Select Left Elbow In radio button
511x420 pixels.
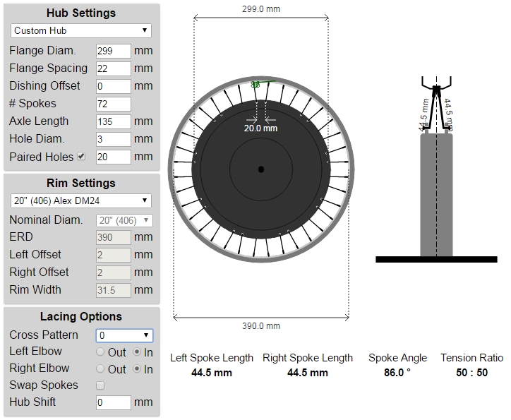pos(136,352)
